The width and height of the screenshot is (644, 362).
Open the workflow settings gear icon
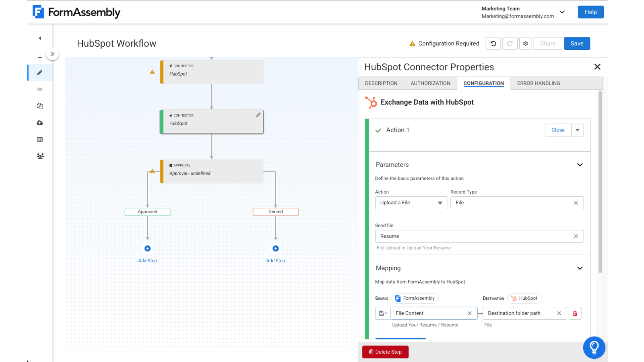pyautogui.click(x=526, y=43)
